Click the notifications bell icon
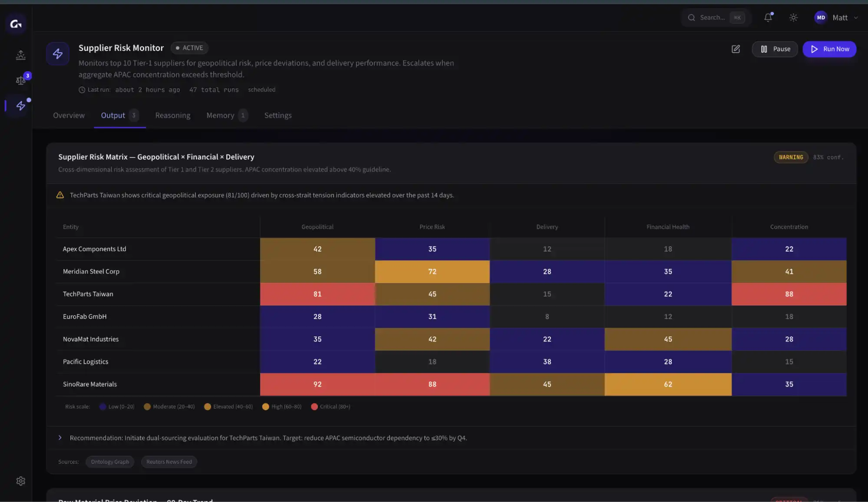Screen dimensions: 868x502 click(768, 17)
